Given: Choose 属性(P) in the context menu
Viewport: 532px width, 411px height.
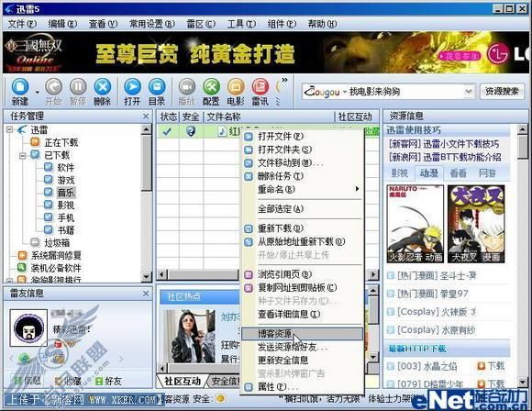Looking at the screenshot, I should click(x=302, y=386).
